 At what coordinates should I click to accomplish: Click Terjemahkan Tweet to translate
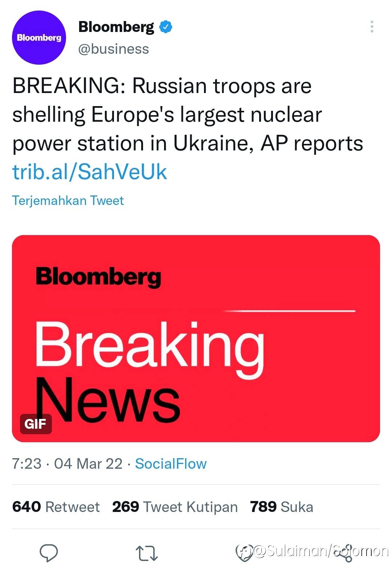coord(68,201)
